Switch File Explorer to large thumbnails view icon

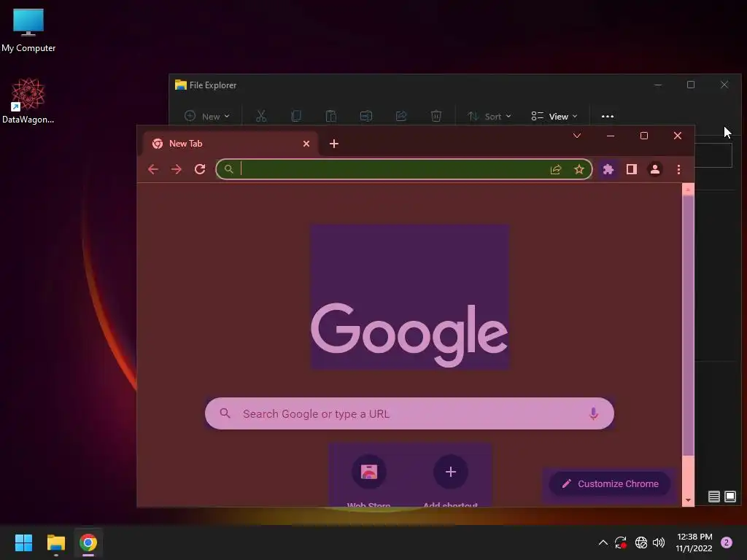pos(729,497)
